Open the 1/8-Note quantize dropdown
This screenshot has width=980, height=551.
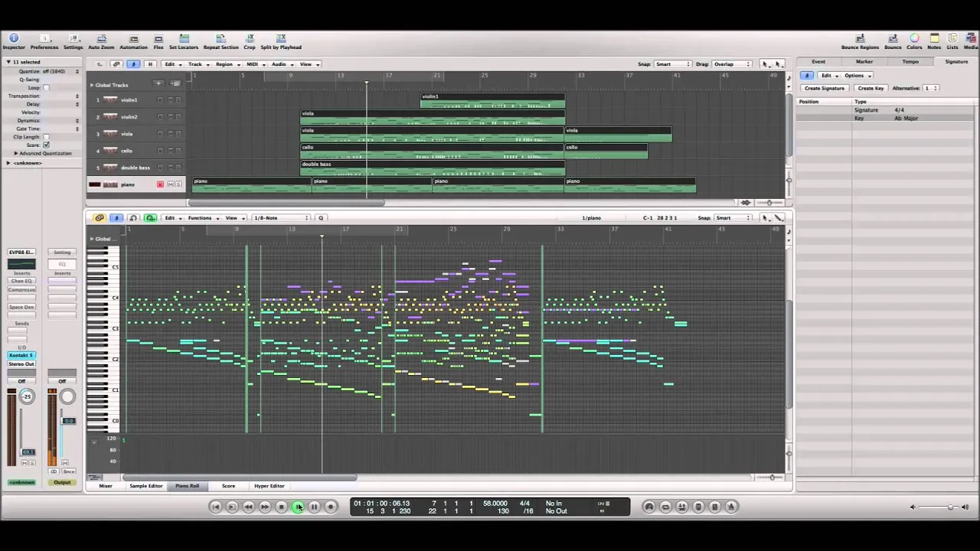(x=281, y=218)
